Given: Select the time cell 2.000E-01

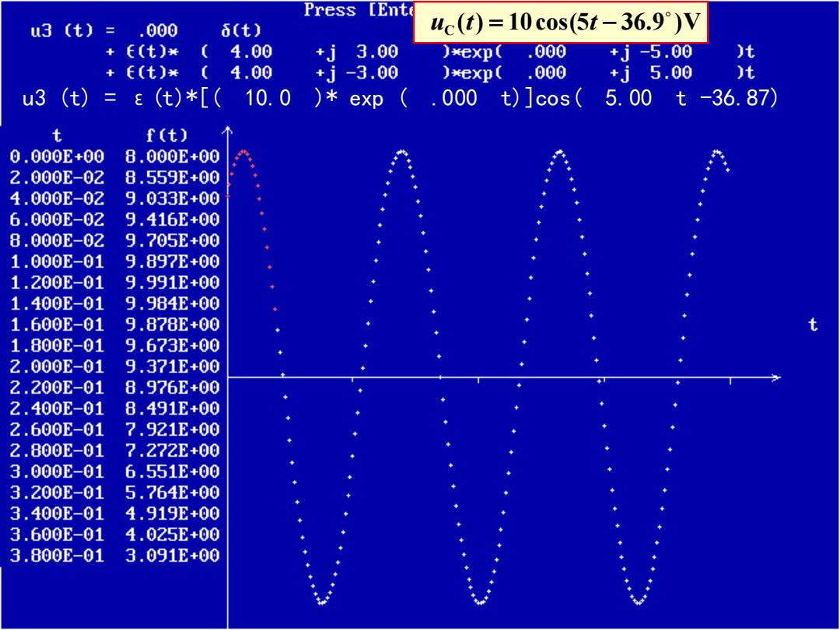Looking at the screenshot, I should (x=58, y=367).
